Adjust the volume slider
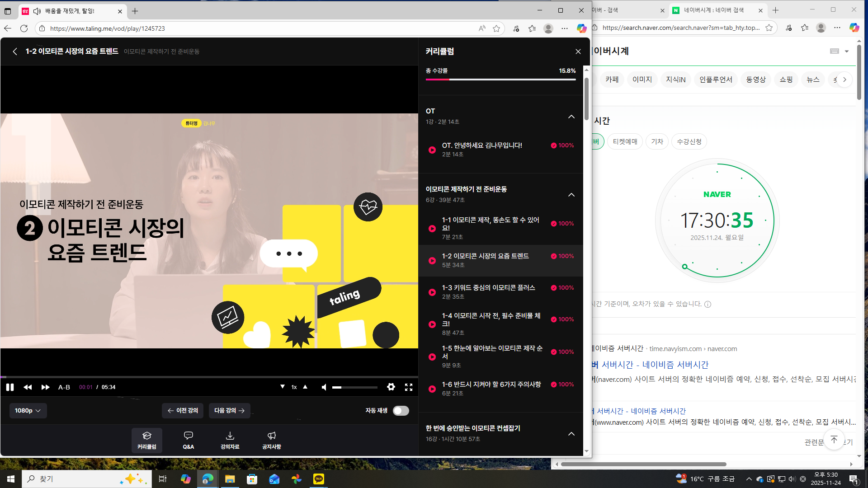 point(355,387)
